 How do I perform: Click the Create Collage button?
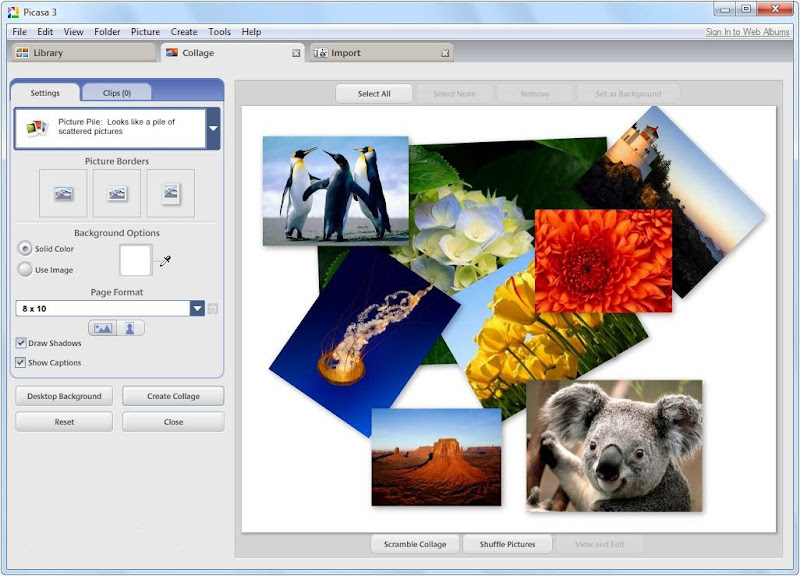(x=173, y=396)
